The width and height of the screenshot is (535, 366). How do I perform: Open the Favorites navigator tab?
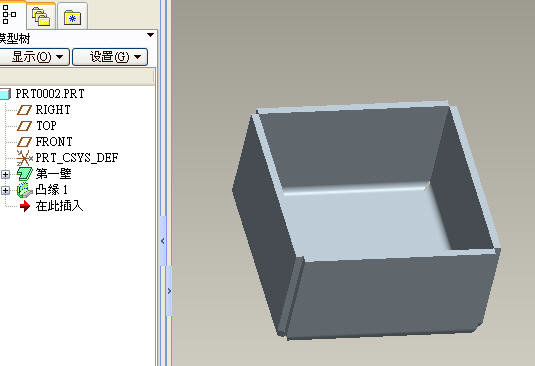pyautogui.click(x=72, y=16)
